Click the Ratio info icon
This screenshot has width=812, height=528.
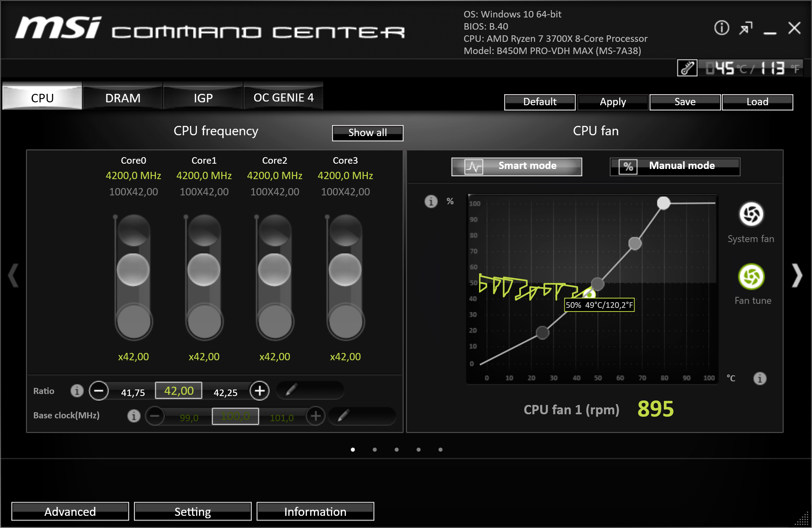[x=77, y=390]
